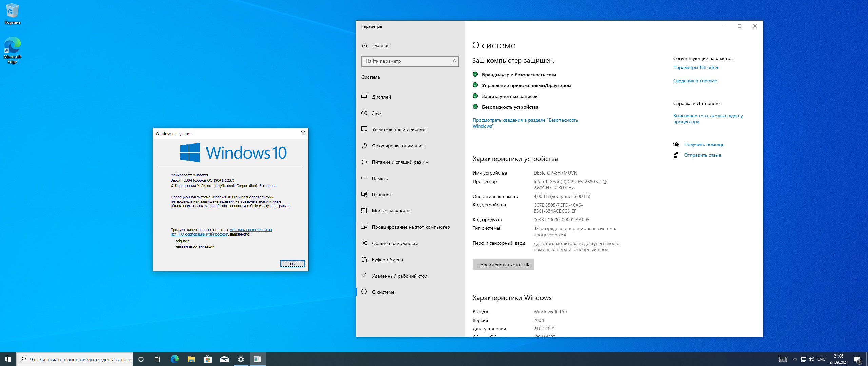
Task: Click the winver app taskbar button
Action: coord(258,359)
